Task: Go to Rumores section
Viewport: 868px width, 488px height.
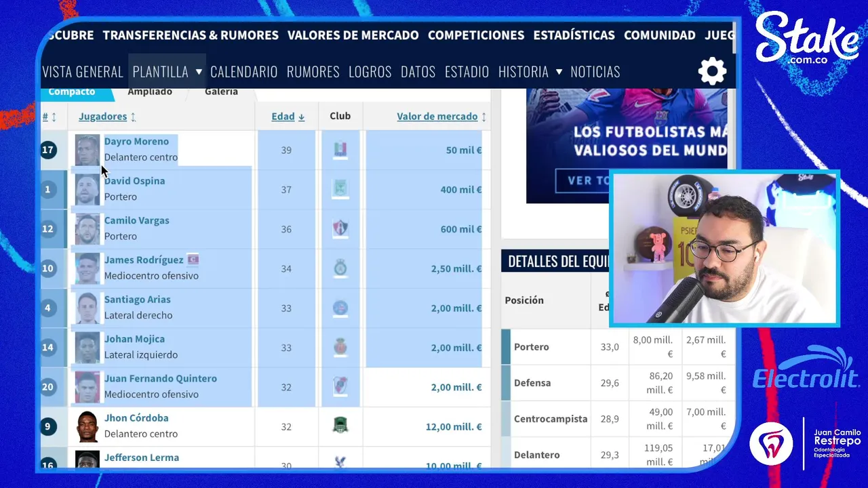Action: (313, 71)
